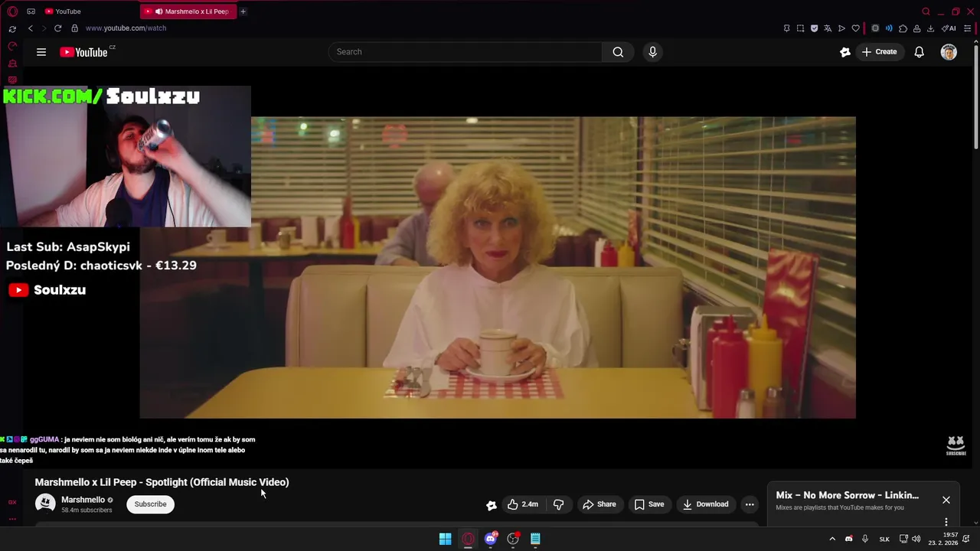Toggle the blue sound waves icon

[889, 28]
